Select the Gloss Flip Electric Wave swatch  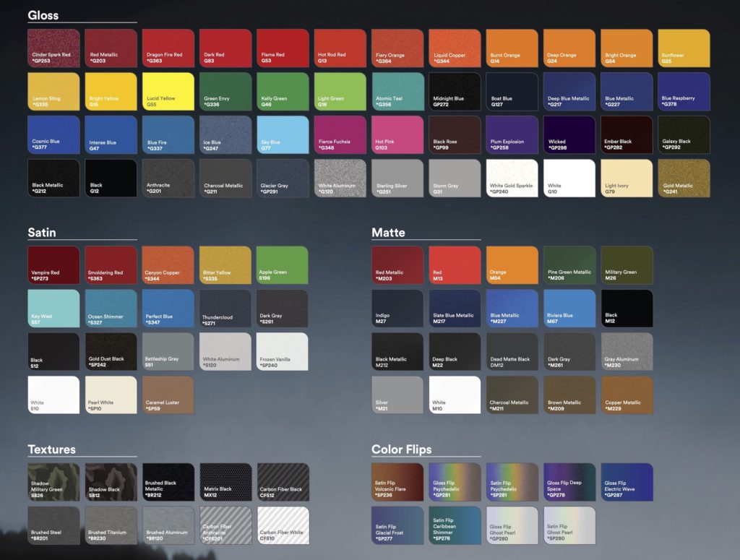pyautogui.click(x=627, y=482)
